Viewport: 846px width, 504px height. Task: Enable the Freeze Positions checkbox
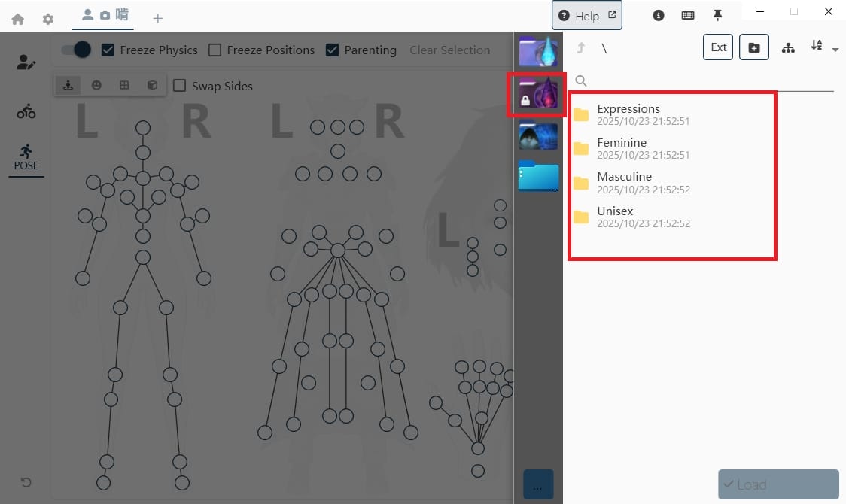[x=215, y=50]
